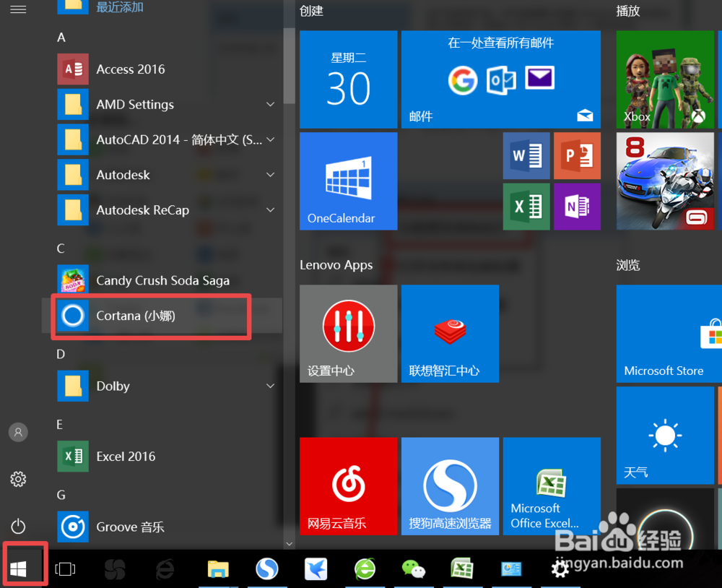Open the 邮件 mail tile
This screenshot has width=722, height=588.
[x=501, y=79]
